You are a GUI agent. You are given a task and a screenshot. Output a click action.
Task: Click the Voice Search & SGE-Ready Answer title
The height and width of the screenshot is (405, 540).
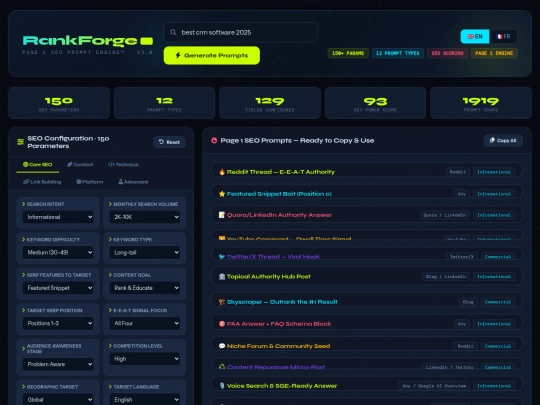[x=282, y=386]
